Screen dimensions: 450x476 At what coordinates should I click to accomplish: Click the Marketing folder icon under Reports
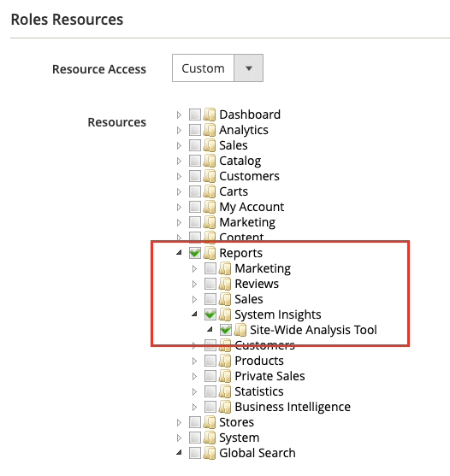(225, 268)
